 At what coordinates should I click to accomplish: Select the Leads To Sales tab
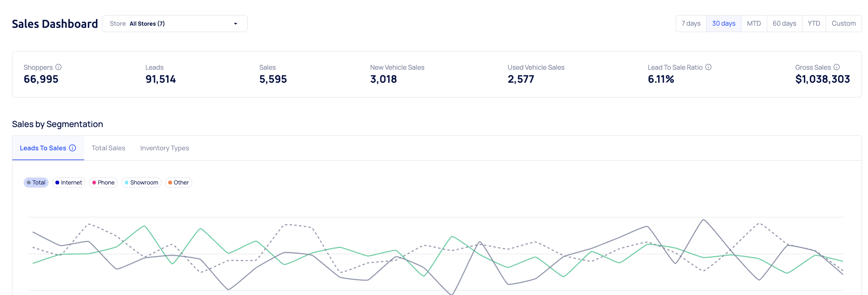pos(43,148)
